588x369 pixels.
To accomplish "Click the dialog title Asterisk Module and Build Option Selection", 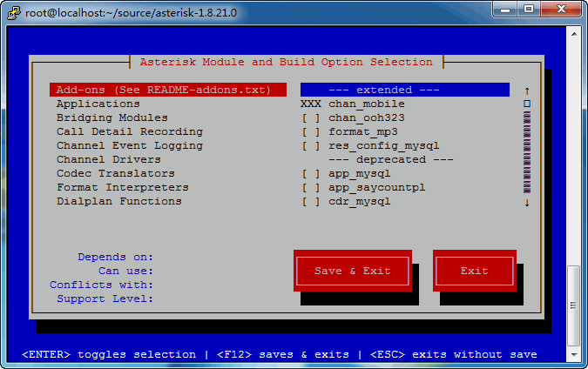I will point(286,62).
